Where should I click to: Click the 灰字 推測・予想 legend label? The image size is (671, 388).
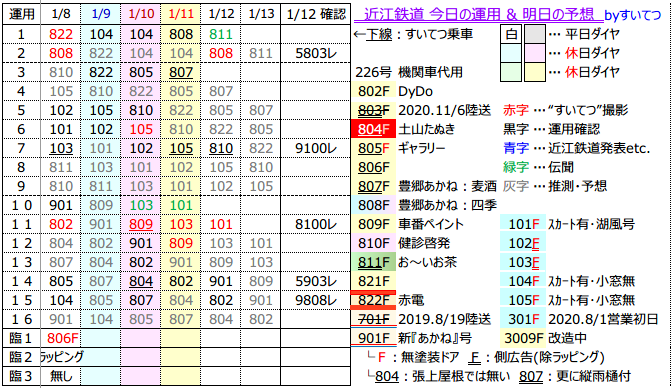coord(555,186)
